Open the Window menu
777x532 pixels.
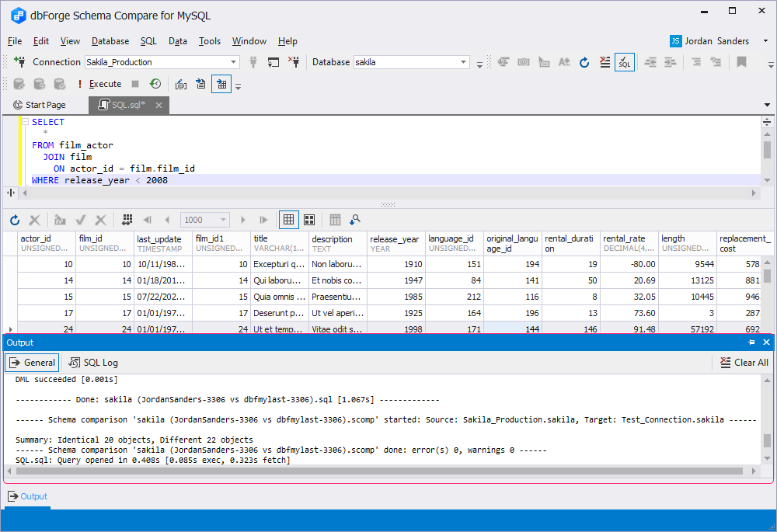[x=249, y=41]
